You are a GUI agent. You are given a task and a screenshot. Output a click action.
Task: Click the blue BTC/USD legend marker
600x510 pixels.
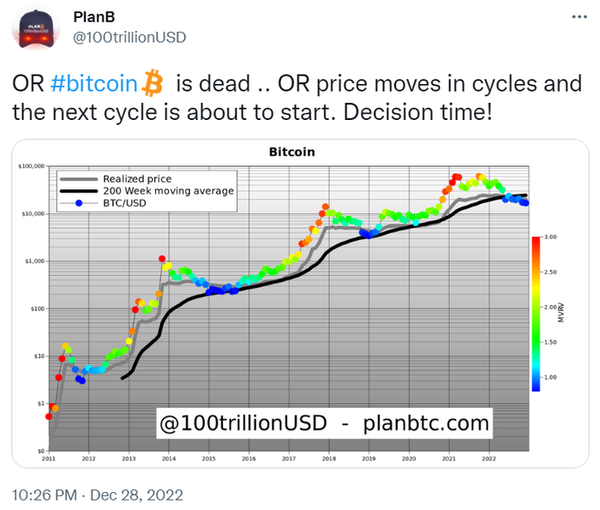coord(77,204)
